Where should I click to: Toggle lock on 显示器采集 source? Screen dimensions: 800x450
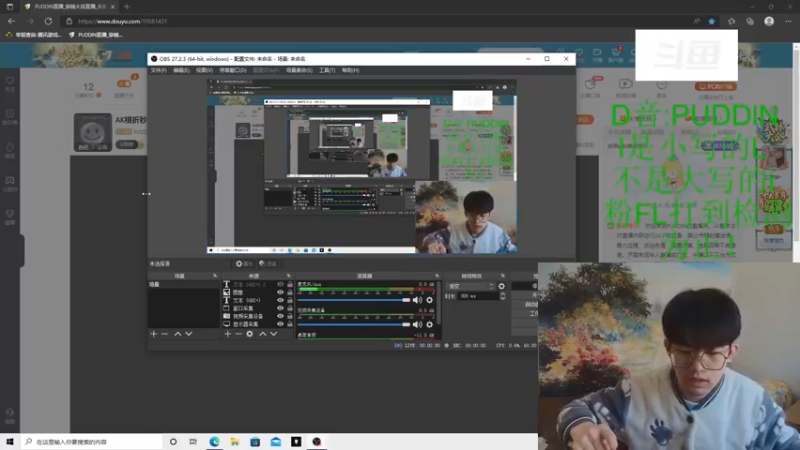click(290, 324)
